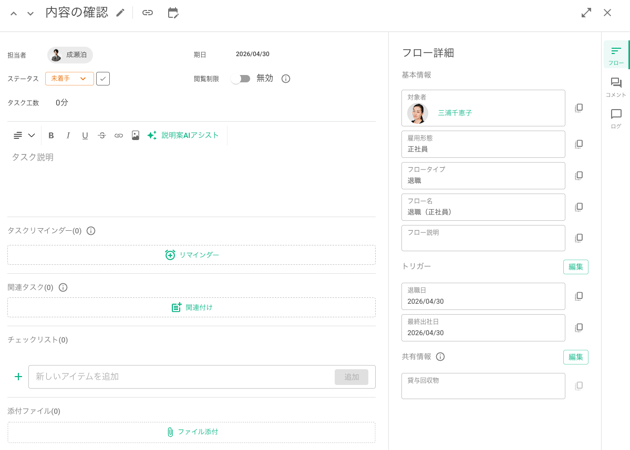Focus the 新しいアイテムを追加 checklist field

(180, 377)
